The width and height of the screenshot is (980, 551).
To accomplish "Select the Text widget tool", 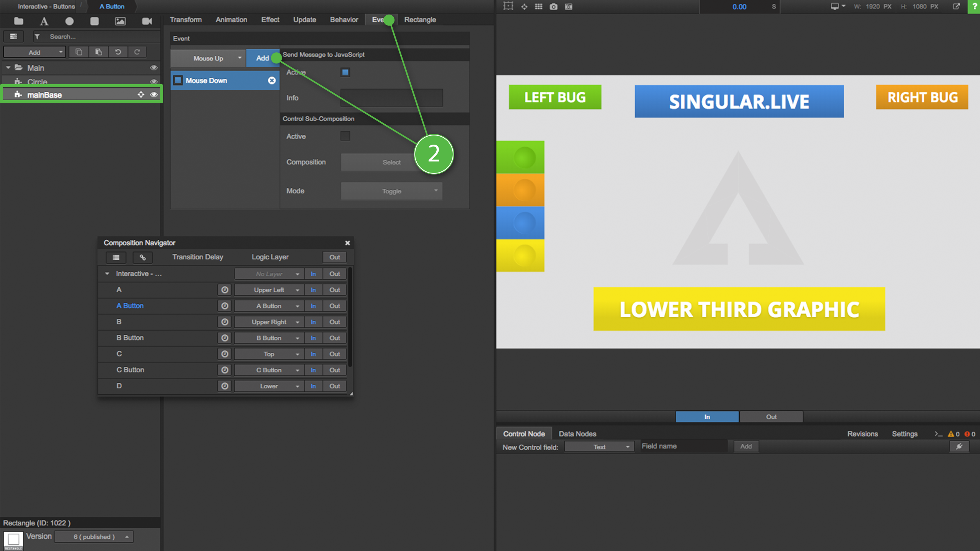I will point(44,21).
